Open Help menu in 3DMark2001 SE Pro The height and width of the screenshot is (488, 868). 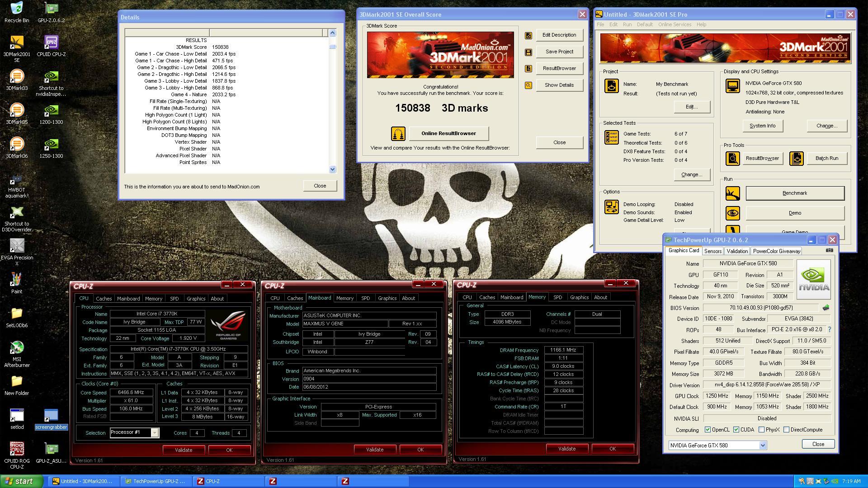[x=701, y=24]
